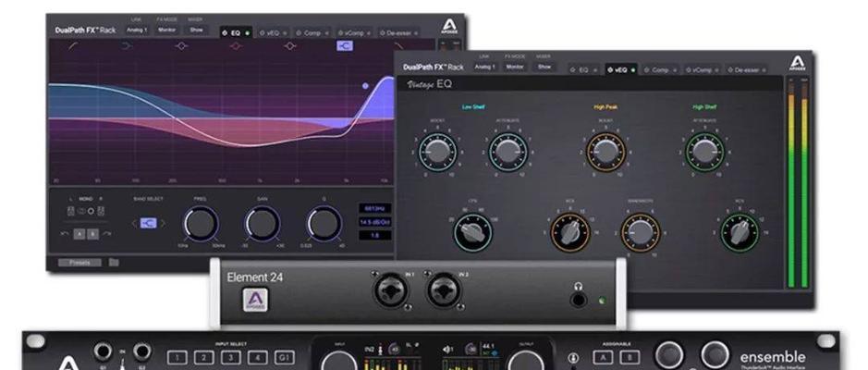Click High Shelf Attenuate knob in Vintage EQ

point(704,151)
